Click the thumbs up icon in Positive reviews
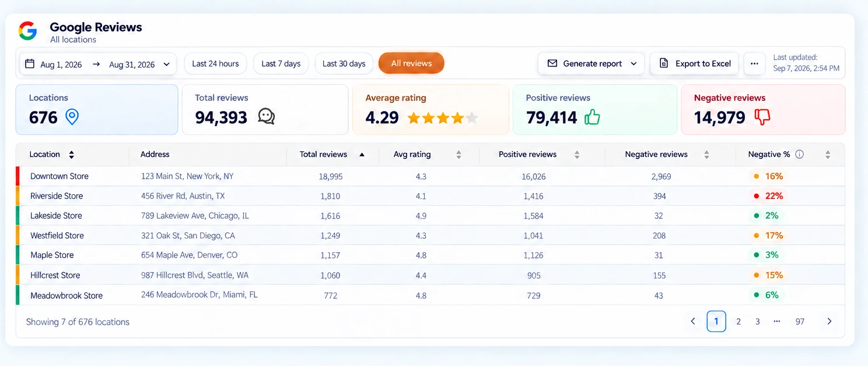Viewport: 868px width, 366px height. (x=592, y=117)
